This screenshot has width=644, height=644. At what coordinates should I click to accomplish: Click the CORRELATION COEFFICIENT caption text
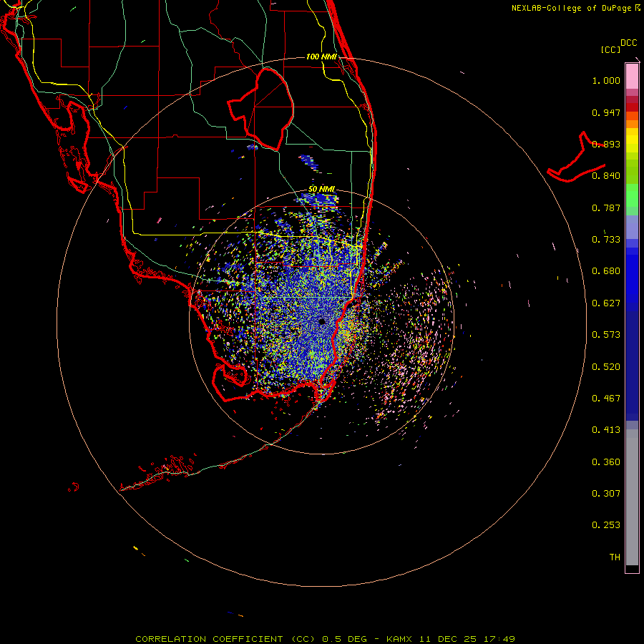(x=209, y=639)
